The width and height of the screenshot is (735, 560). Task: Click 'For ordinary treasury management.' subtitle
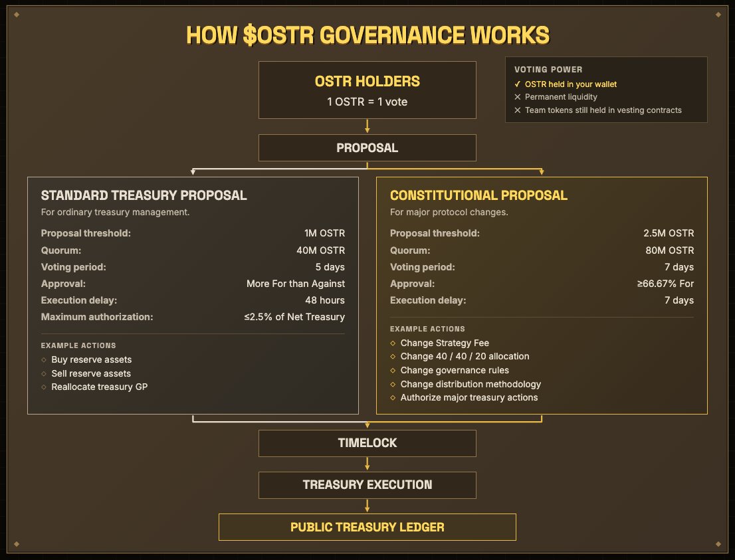click(x=116, y=213)
